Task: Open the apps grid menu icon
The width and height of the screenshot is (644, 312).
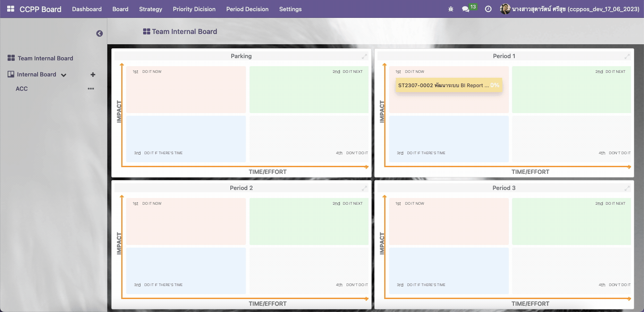Action: tap(11, 9)
